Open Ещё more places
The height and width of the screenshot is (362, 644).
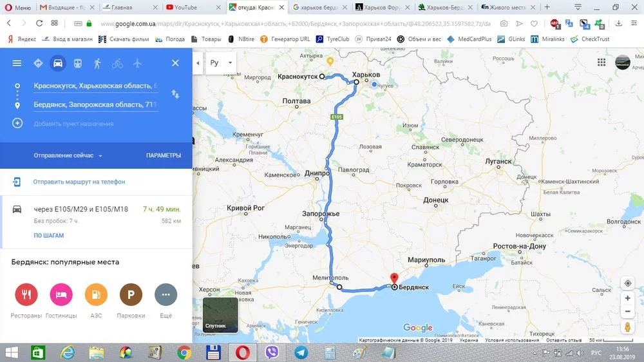tap(166, 294)
